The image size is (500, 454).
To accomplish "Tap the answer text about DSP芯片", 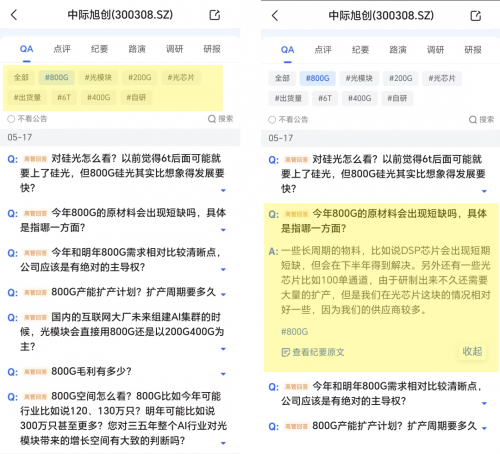I will pyautogui.click(x=385, y=281).
